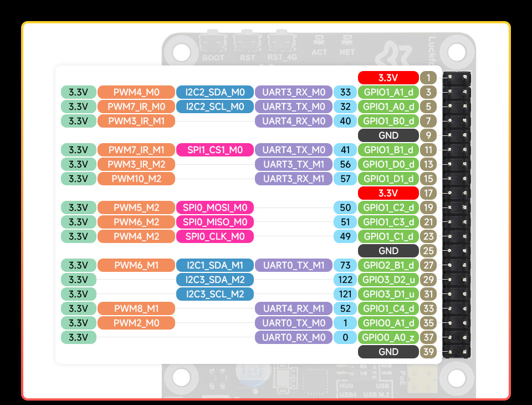Select the SPI1_CS1_M0 label

coord(214,150)
